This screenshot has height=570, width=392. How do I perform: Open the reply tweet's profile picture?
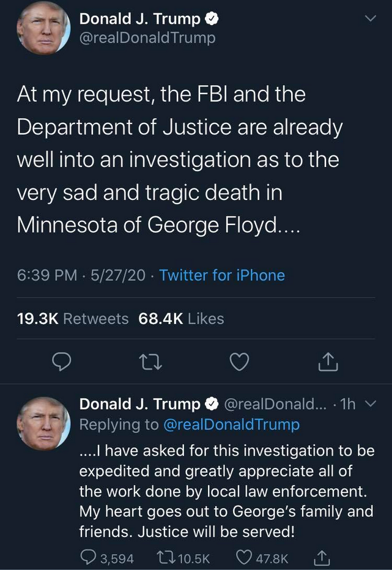click(x=43, y=424)
